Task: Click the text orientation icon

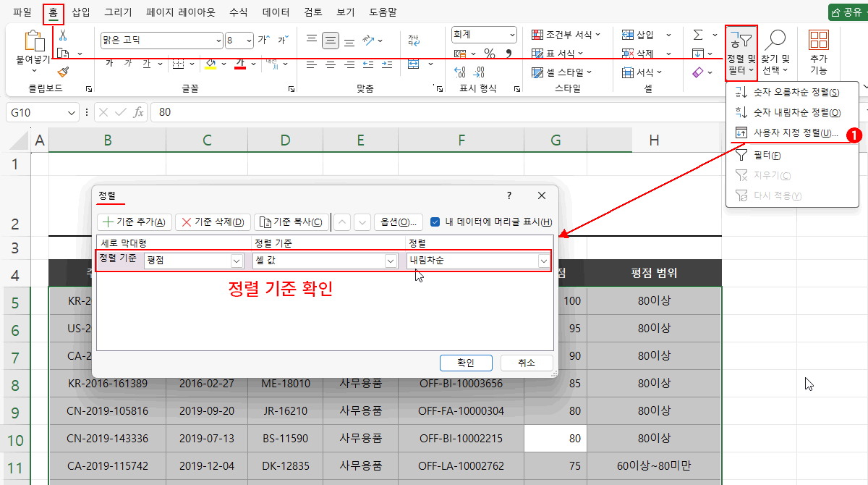Action: pos(369,40)
